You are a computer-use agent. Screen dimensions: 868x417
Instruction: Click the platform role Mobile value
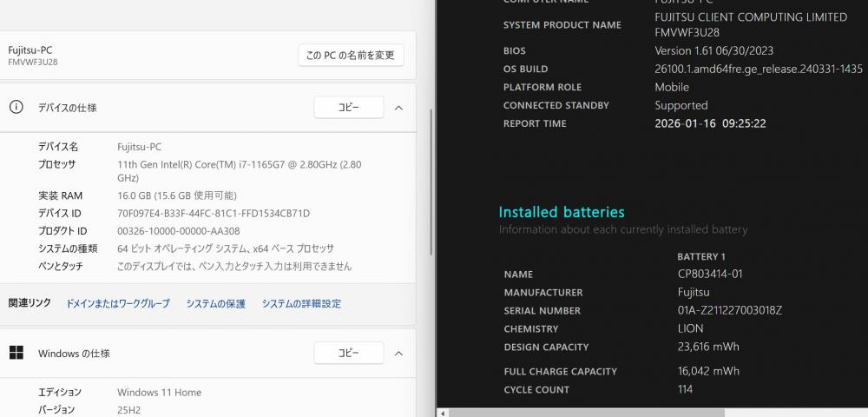672,87
